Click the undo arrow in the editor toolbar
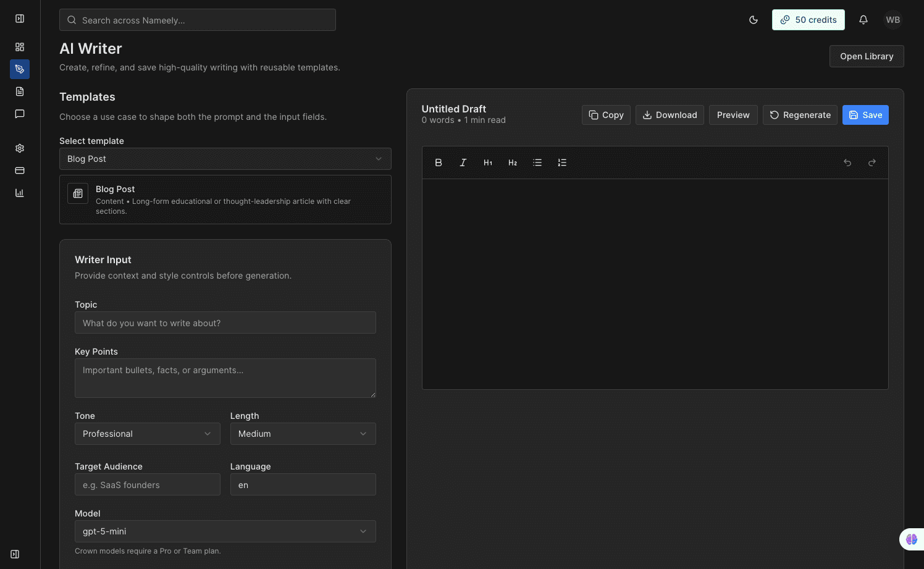This screenshot has height=569, width=924. click(847, 162)
